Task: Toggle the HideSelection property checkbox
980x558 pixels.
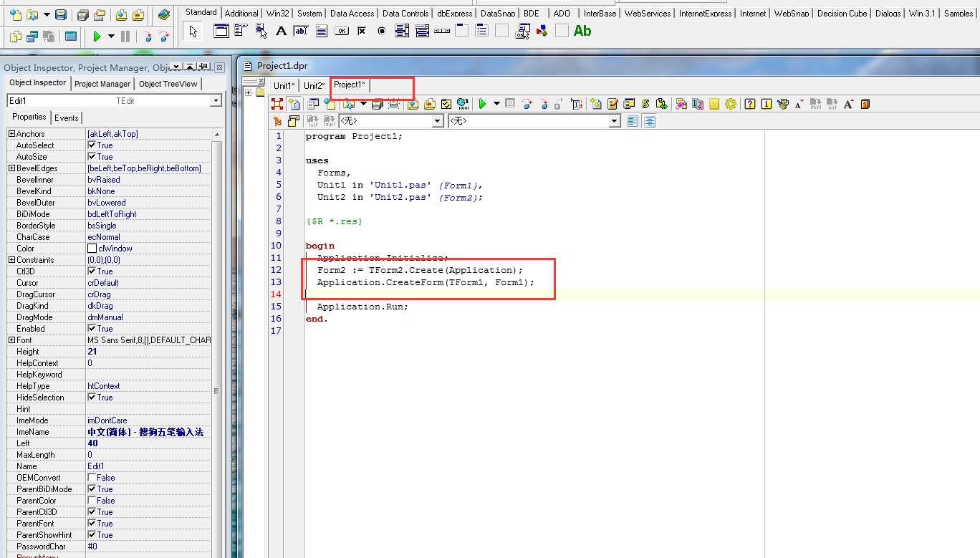Action: tap(92, 398)
